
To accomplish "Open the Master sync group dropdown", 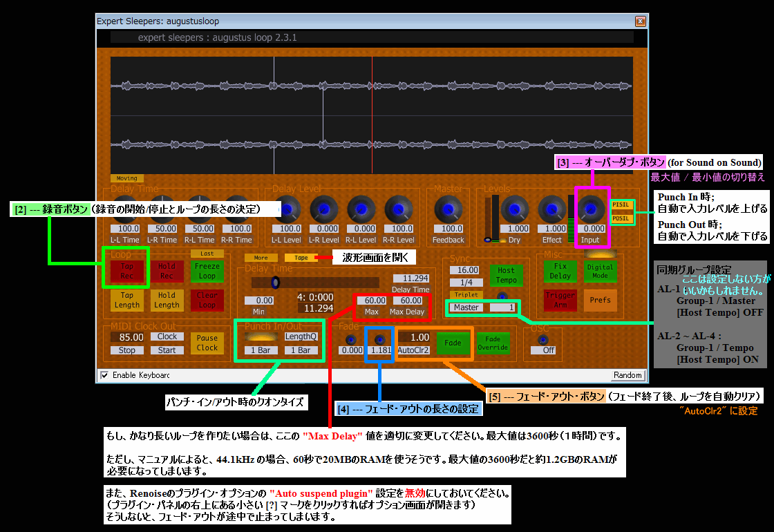I will coord(466,307).
